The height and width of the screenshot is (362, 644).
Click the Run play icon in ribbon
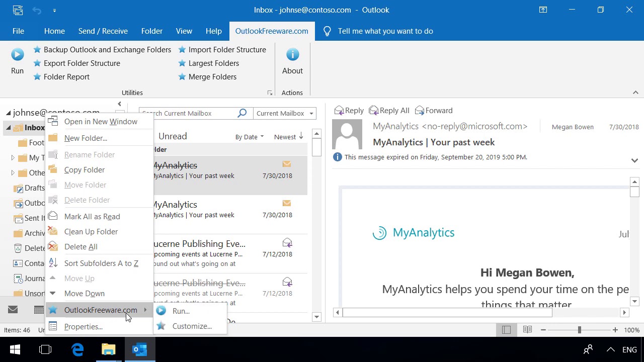[x=17, y=54]
